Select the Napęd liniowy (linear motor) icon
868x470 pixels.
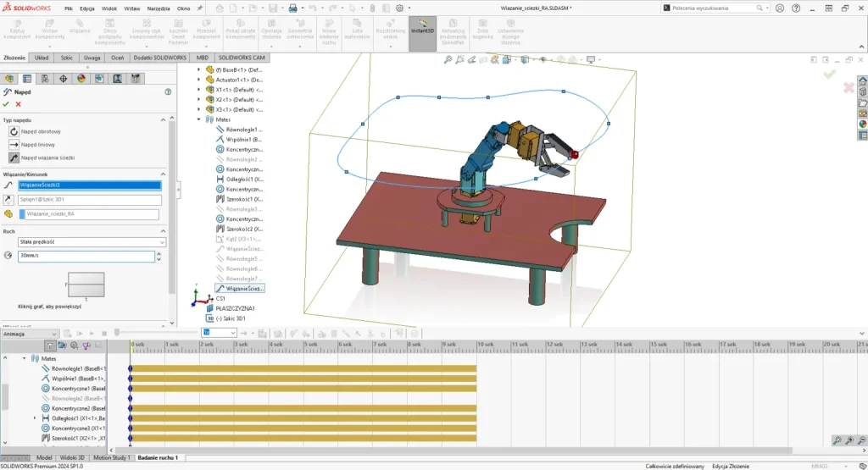(x=14, y=144)
